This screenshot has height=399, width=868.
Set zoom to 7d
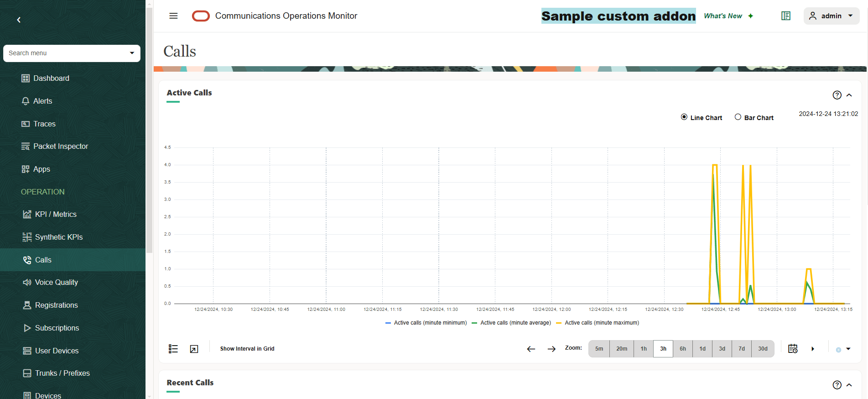click(x=742, y=349)
